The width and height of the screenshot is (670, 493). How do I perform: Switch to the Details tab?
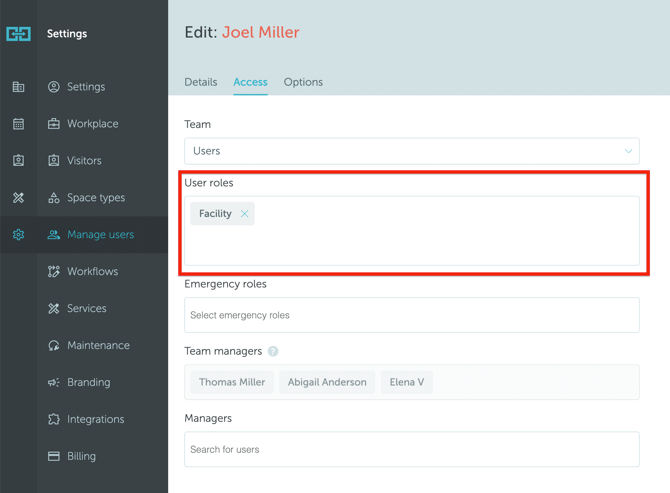pos(201,82)
